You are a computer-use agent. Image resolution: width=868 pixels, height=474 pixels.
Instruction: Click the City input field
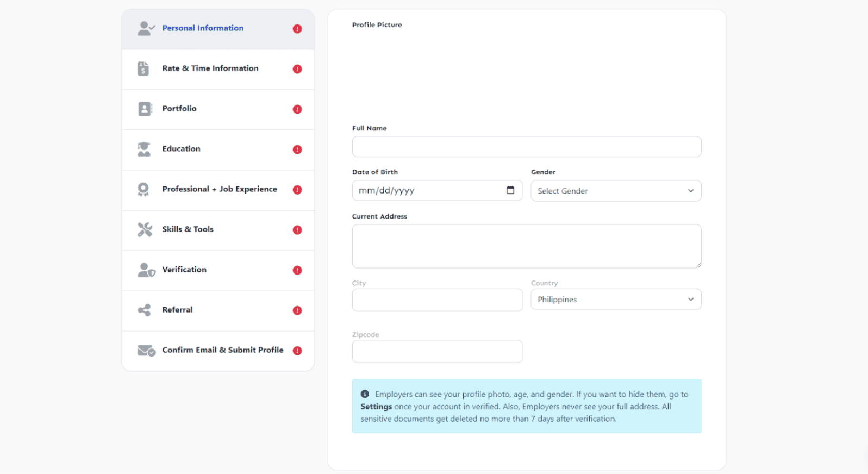tap(437, 300)
